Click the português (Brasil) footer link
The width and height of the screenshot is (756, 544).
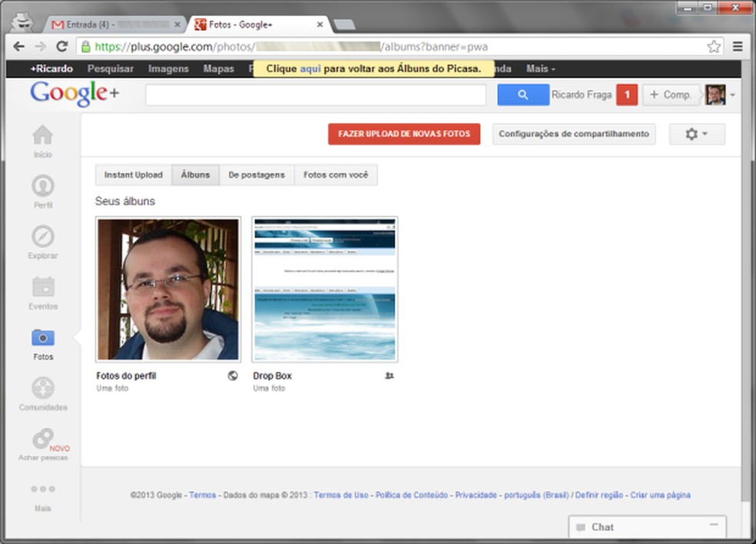(536, 495)
